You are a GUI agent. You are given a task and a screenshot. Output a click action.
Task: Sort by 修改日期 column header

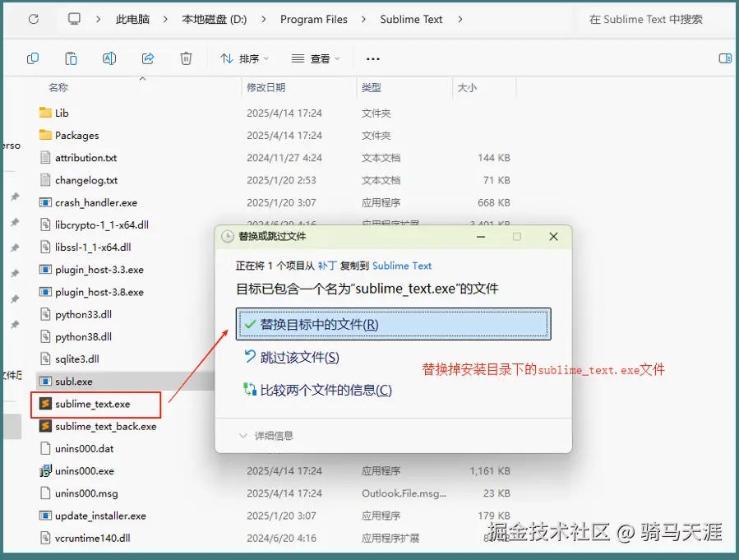pos(266,87)
